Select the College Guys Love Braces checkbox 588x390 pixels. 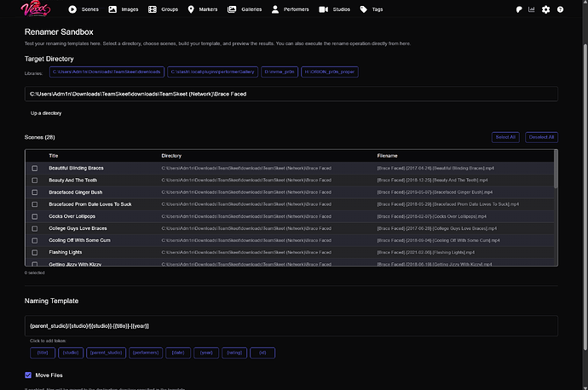pyautogui.click(x=35, y=228)
